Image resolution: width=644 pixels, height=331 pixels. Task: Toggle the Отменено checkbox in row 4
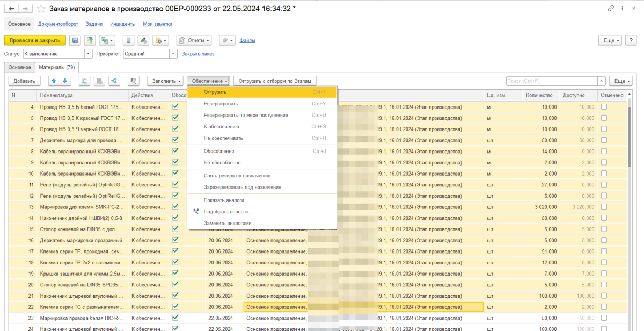[604, 107]
